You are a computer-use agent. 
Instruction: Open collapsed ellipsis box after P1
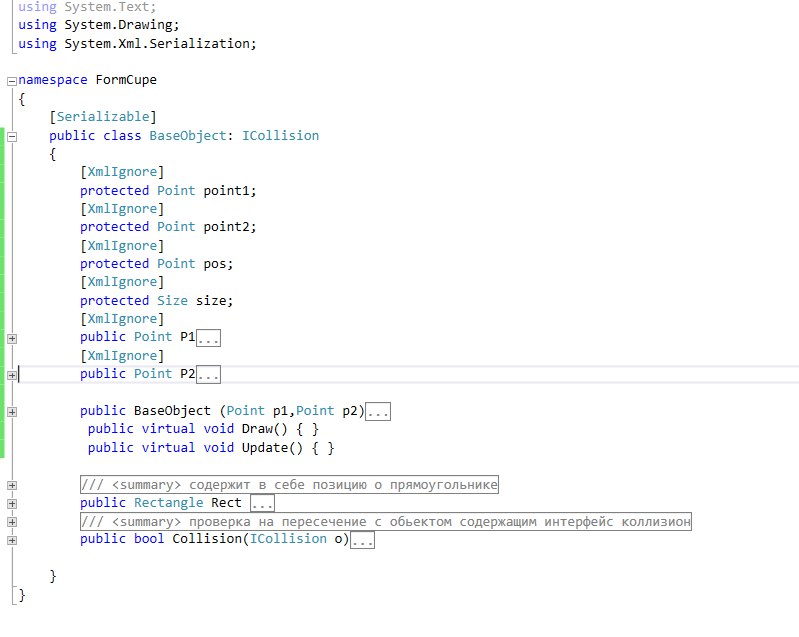pos(208,338)
